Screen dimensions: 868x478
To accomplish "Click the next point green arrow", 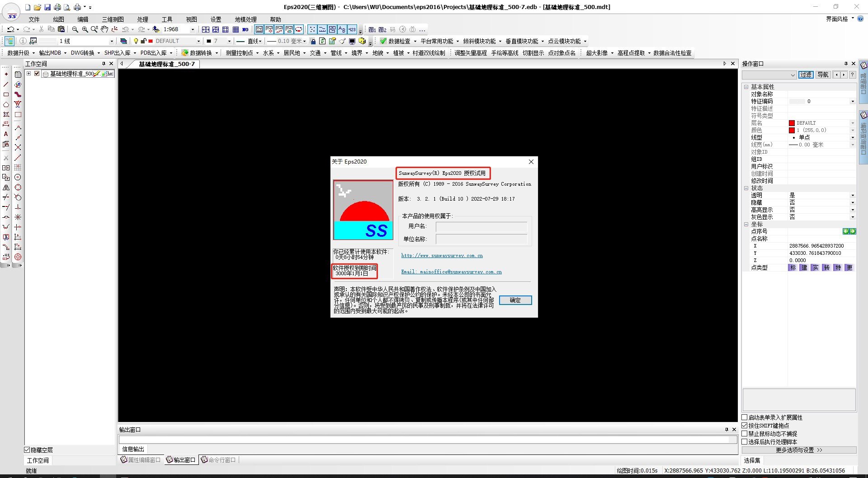I will point(853,231).
